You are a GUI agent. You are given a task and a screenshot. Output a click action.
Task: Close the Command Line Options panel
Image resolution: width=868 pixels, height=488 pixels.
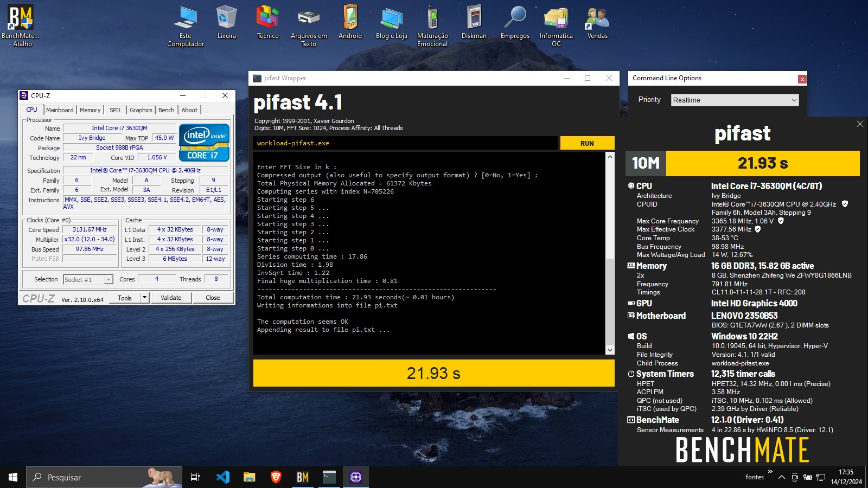tap(802, 79)
